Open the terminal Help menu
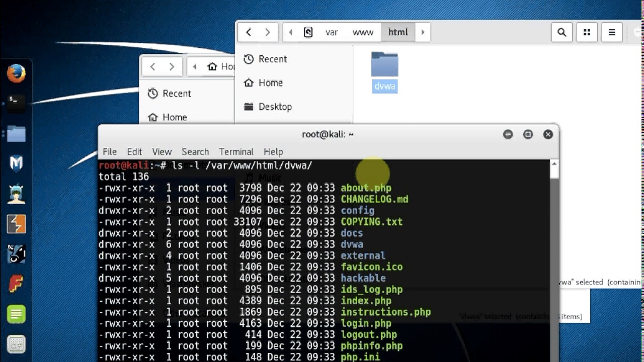The width and height of the screenshot is (644, 362). pyautogui.click(x=273, y=151)
